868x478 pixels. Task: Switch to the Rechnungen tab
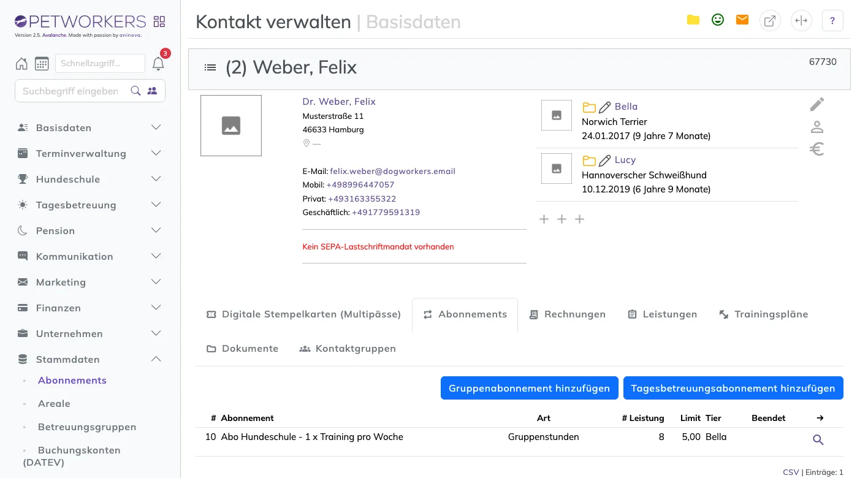568,314
